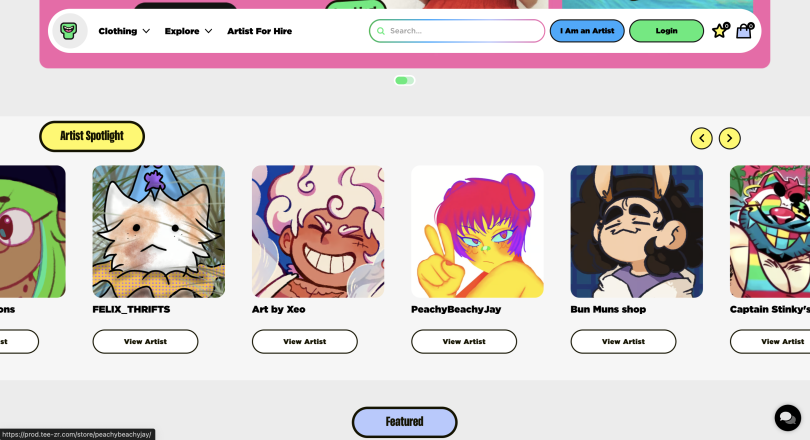This screenshot has width=810, height=440.
Task: Click the Featured section button
Action: tap(404, 422)
